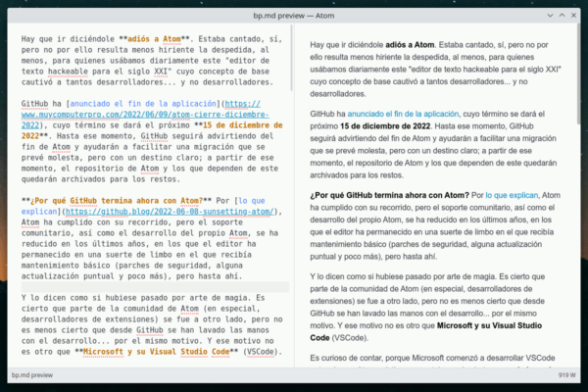
Task: Click '¿Por qué GitHub termina ahora con Atom?' in editor
Action: tap(117, 201)
